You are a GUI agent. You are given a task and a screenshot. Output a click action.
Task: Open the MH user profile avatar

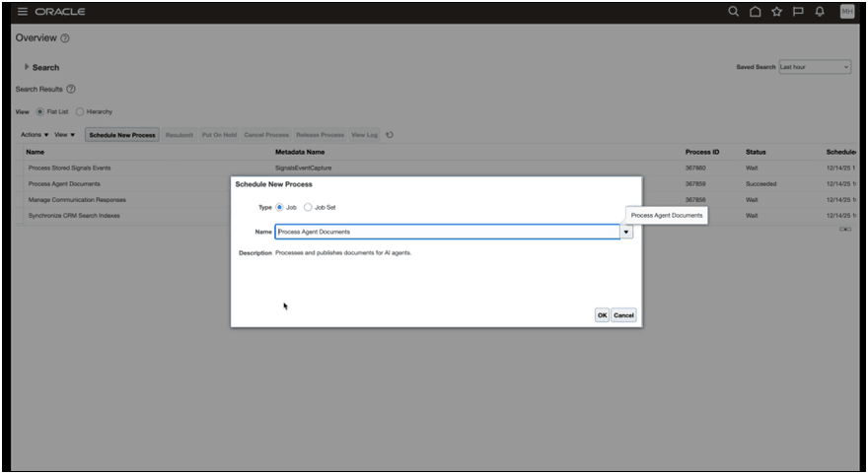[847, 12]
